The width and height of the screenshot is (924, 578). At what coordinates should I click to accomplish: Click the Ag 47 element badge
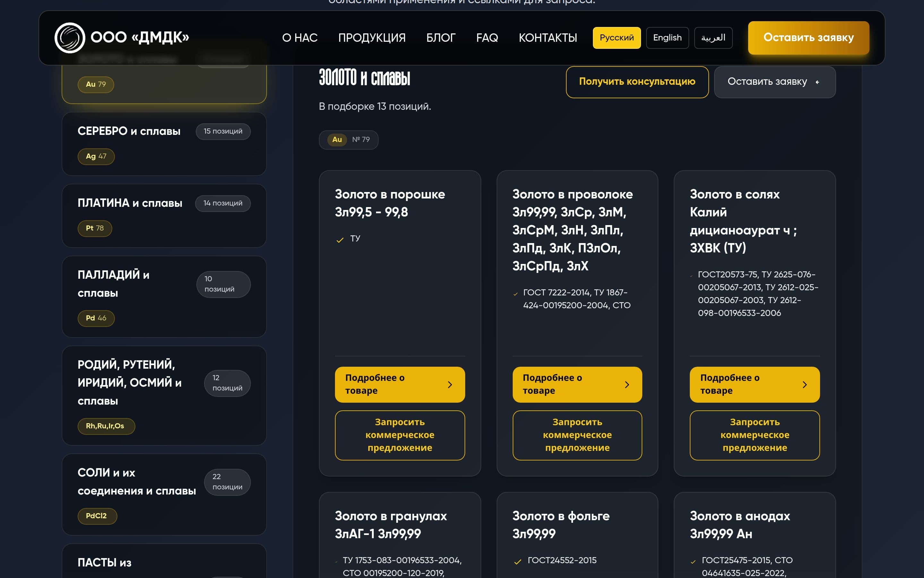coord(96,156)
